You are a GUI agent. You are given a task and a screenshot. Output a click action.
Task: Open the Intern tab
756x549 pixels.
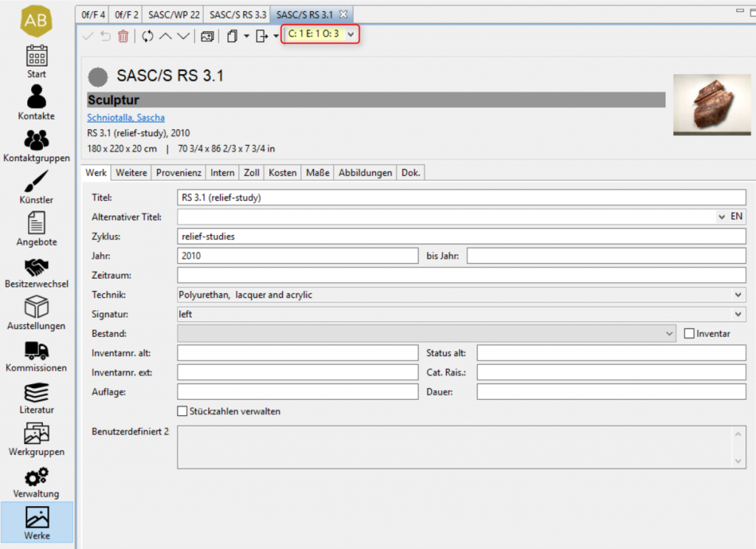click(x=222, y=173)
